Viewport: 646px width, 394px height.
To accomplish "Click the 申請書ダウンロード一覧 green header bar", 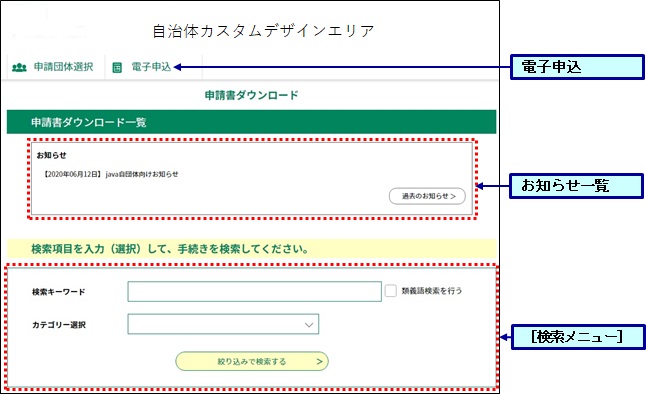I will (x=251, y=122).
